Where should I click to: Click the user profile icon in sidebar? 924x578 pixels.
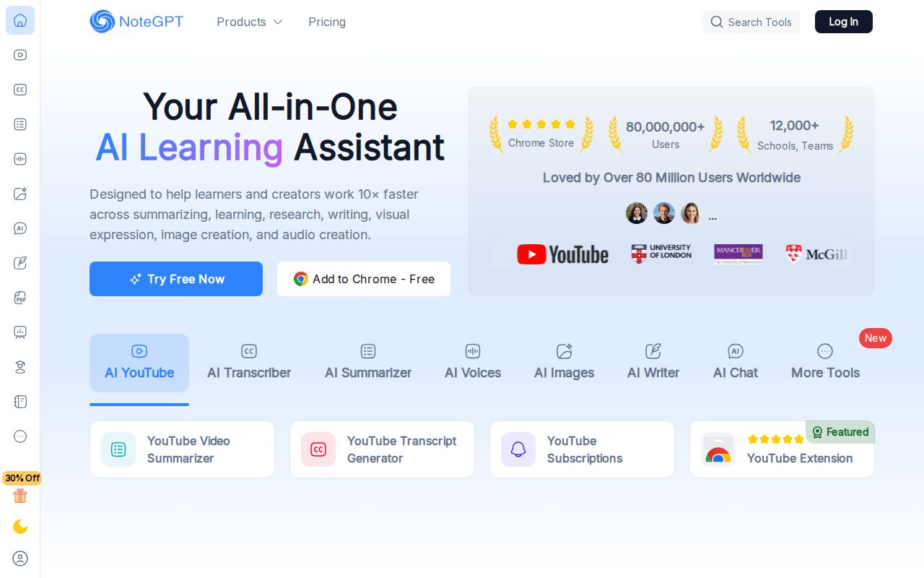click(20, 558)
